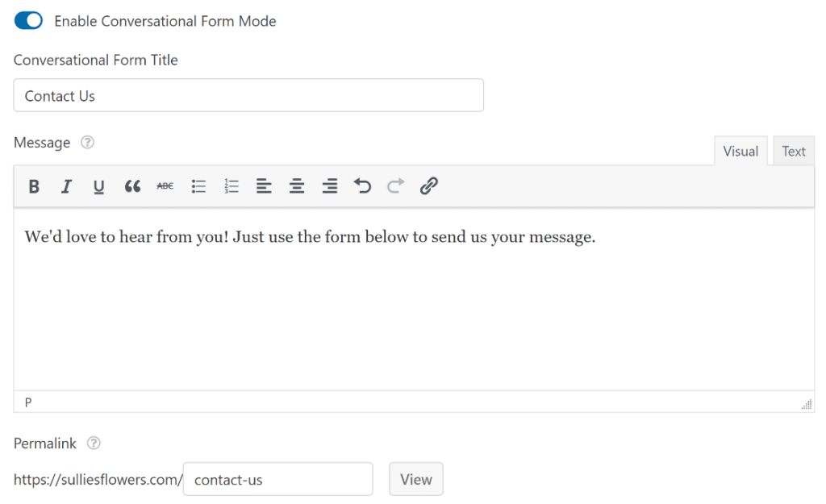Align the message text left

tap(264, 186)
